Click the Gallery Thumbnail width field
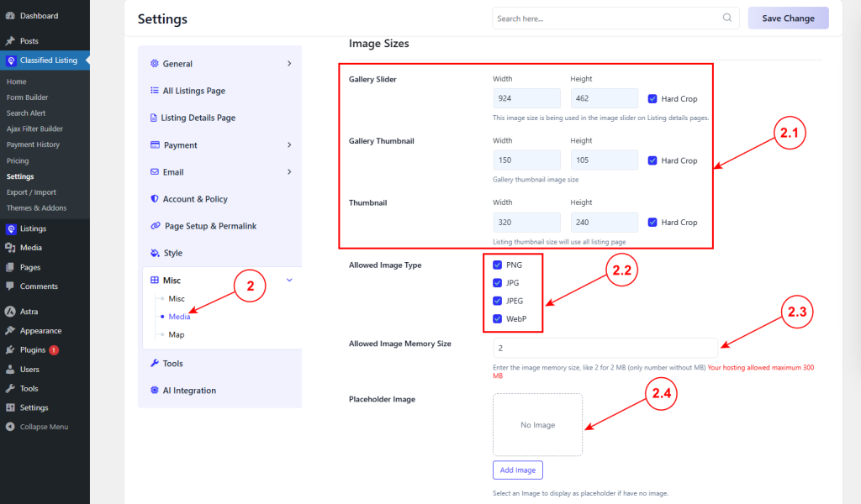 526,160
